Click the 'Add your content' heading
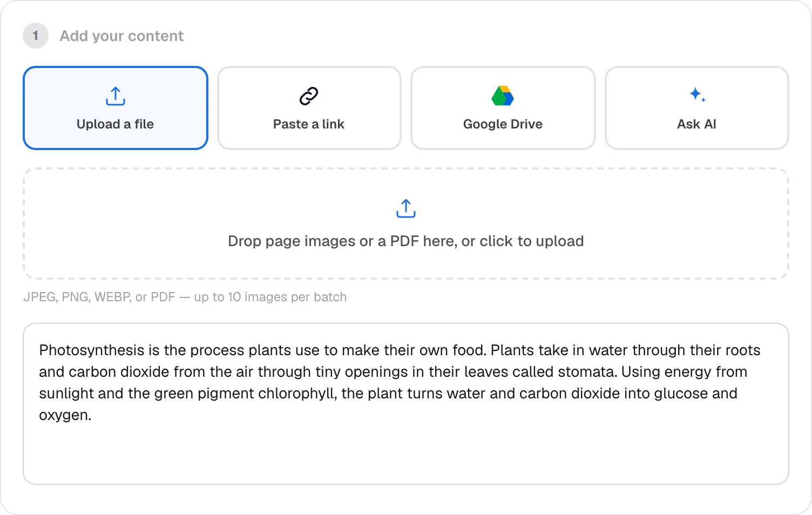 pos(121,36)
